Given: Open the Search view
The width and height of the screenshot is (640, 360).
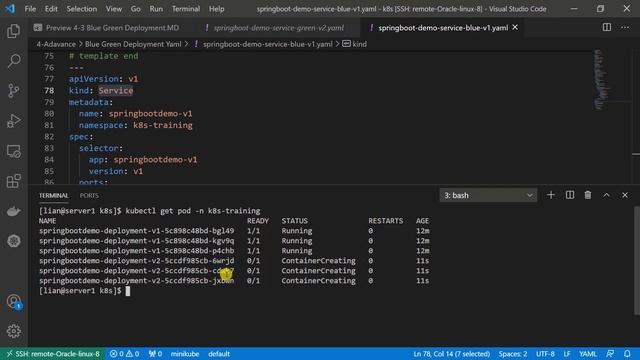Looking at the screenshot, I should tap(13, 61).
